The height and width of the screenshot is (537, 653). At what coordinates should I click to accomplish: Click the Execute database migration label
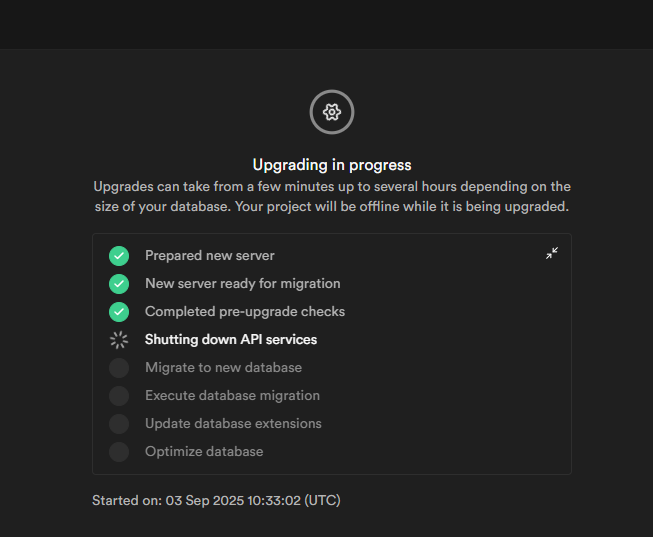click(x=232, y=396)
